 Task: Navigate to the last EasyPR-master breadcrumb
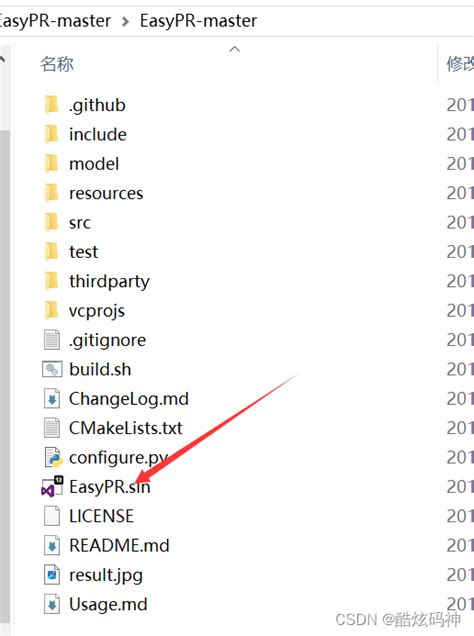(198, 20)
